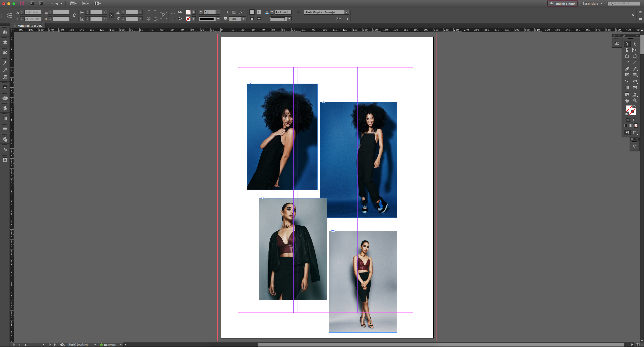Viewport: 644px width, 347px height.
Task: Open the Links panel icon
Action: pyautogui.click(x=5, y=53)
